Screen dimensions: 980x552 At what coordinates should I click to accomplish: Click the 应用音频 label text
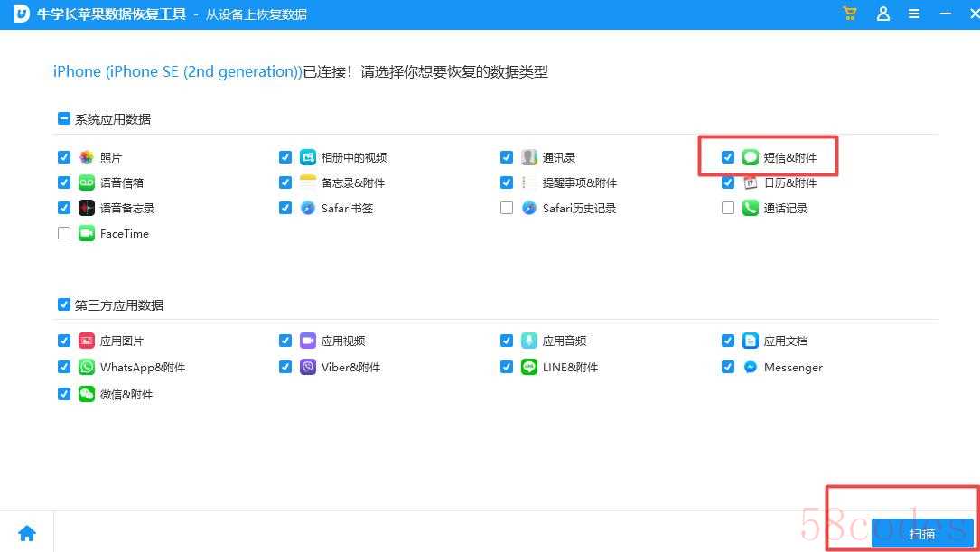(x=565, y=341)
